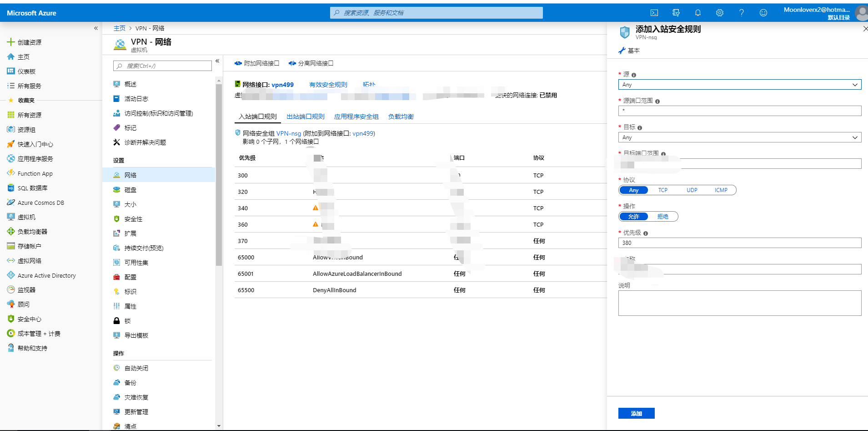
Task: Switch to 入站端口规则 tab
Action: pyautogui.click(x=258, y=117)
